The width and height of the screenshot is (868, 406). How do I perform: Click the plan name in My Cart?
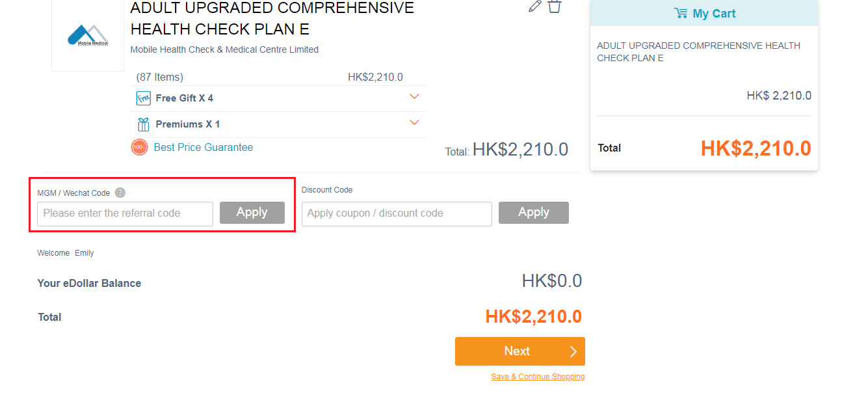[x=698, y=51]
